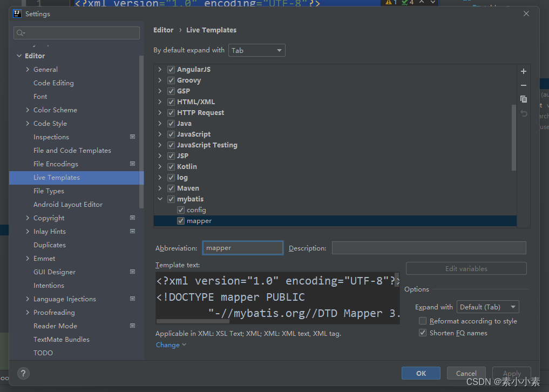Click the Editor breadcrumb link
Viewport: 549px width, 392px height.
pos(163,30)
